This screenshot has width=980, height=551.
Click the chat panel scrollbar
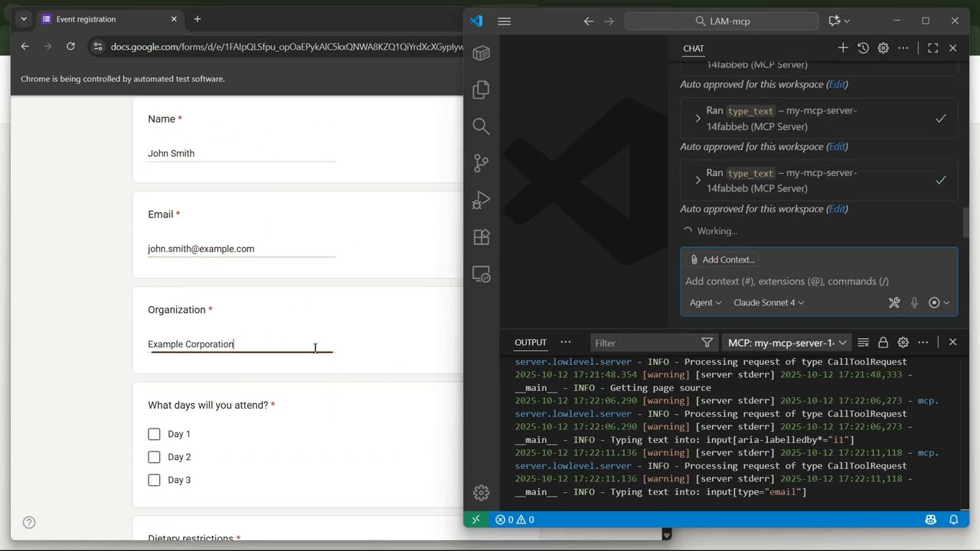965,223
